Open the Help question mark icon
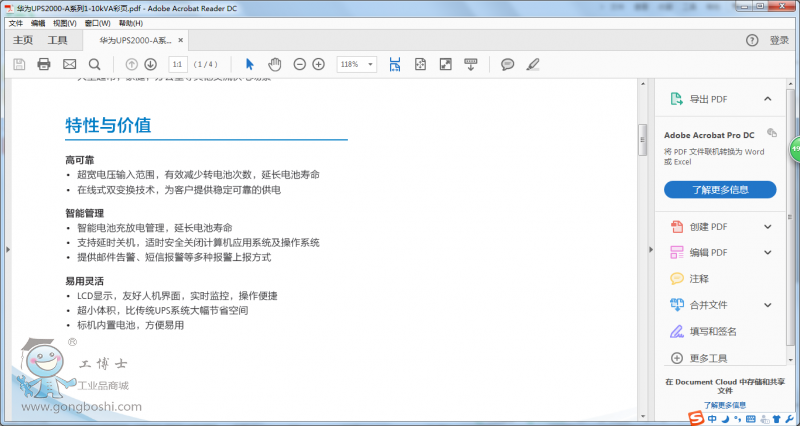The width and height of the screenshot is (800, 426). coord(752,40)
